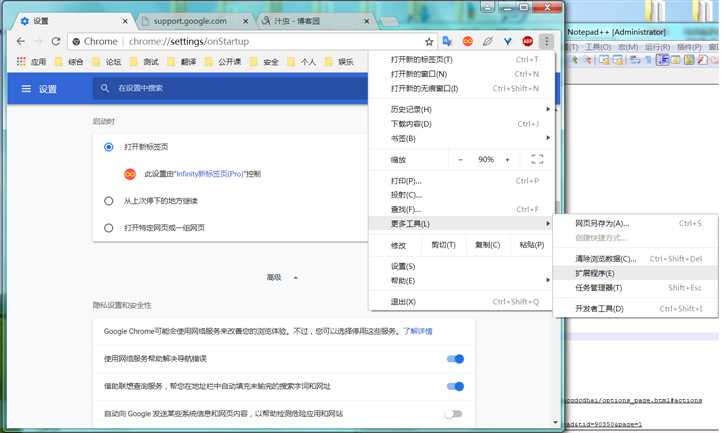
Task: Choose 下载内容(D) from menu
Action: point(462,124)
